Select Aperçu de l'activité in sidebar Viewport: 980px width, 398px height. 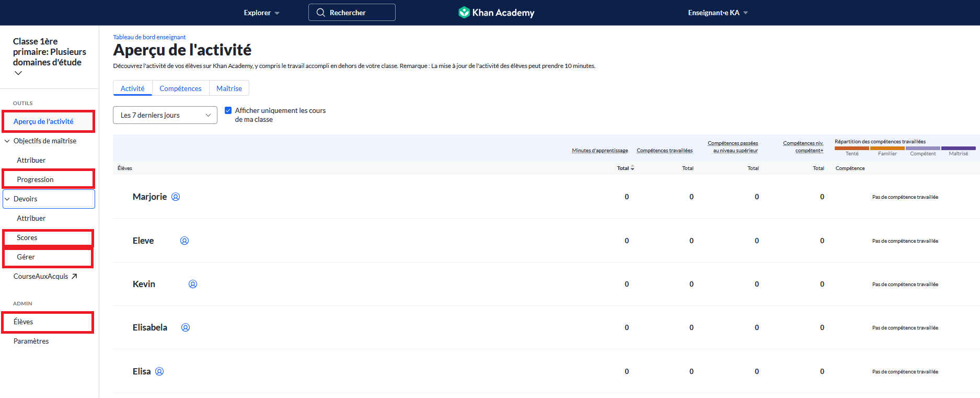tap(48, 121)
